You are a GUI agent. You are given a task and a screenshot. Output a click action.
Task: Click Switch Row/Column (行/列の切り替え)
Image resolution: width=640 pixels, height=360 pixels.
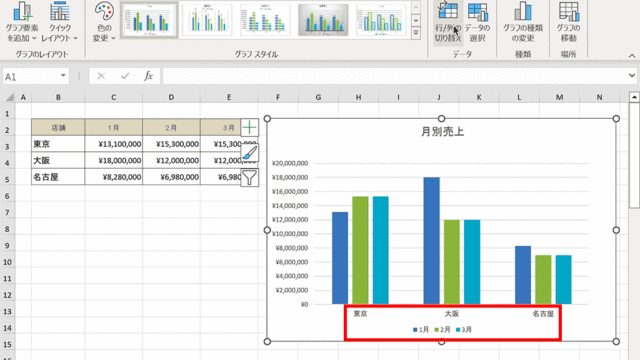point(448,22)
